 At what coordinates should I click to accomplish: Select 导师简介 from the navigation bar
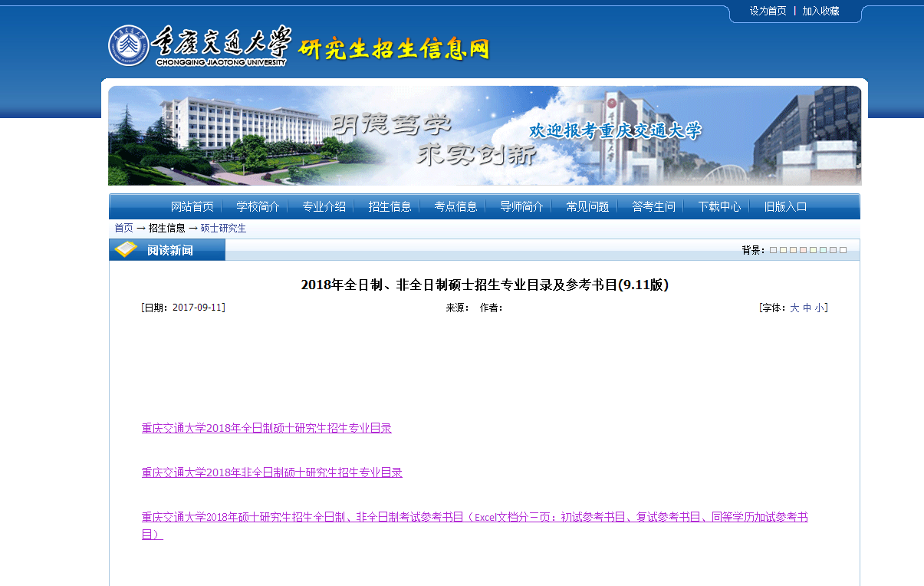click(521, 206)
